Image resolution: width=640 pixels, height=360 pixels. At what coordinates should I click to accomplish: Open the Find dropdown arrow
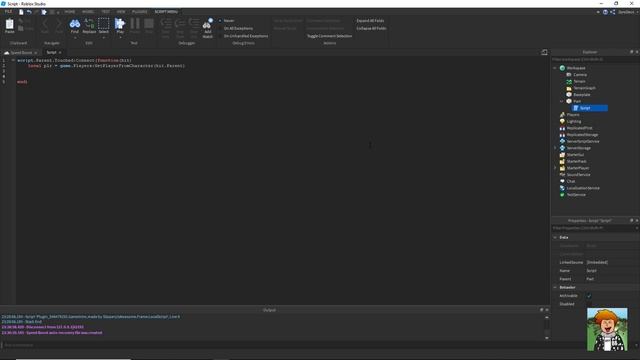(75, 37)
